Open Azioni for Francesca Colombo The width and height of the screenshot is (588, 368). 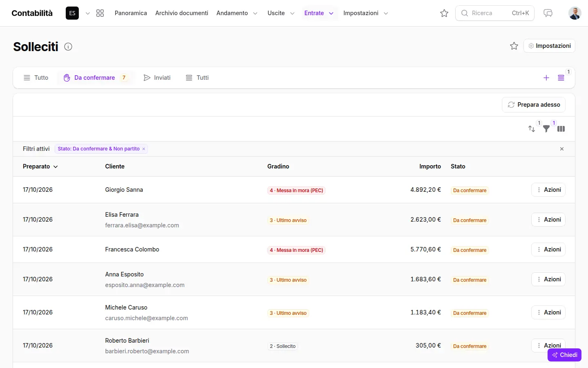pos(548,249)
